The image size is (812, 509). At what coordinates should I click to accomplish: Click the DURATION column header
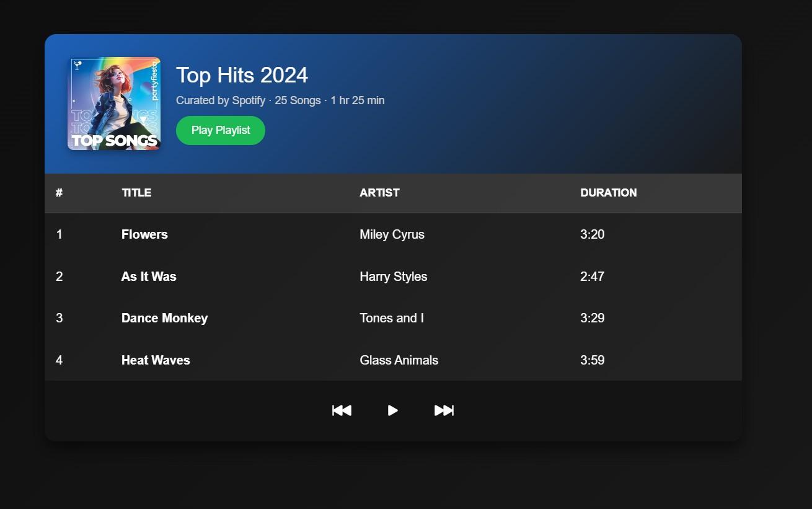coord(609,193)
